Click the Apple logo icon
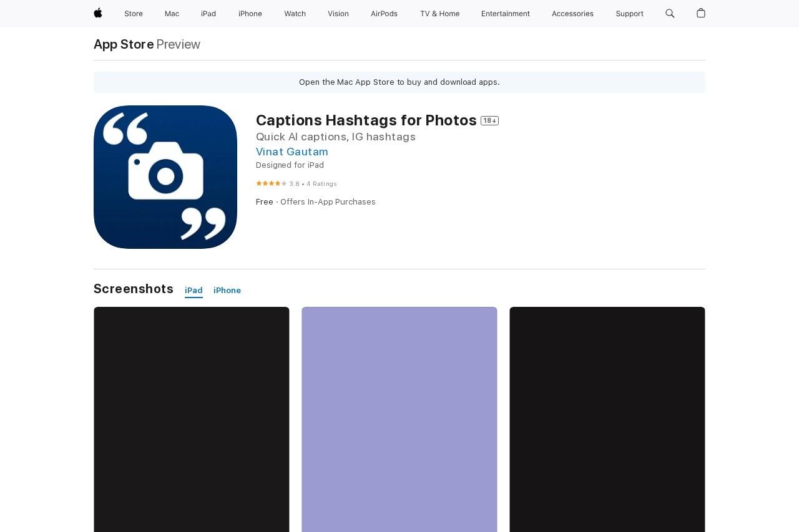 (98, 13)
